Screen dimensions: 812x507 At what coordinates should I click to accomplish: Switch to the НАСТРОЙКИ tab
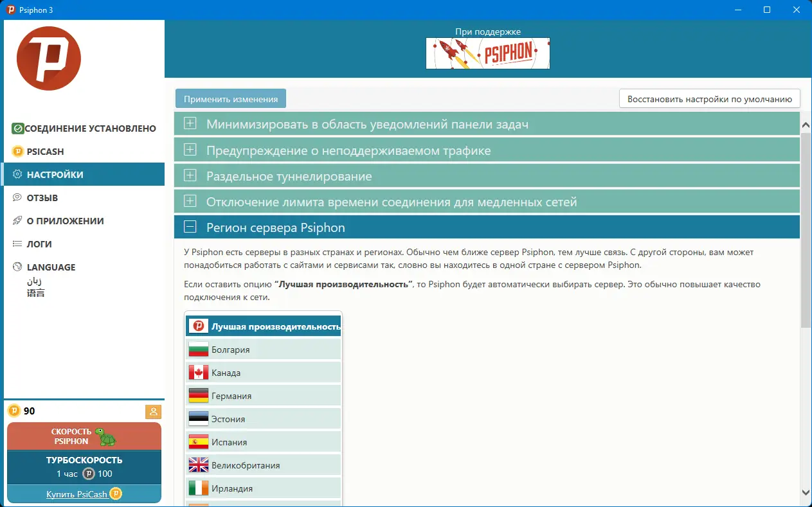click(84, 175)
